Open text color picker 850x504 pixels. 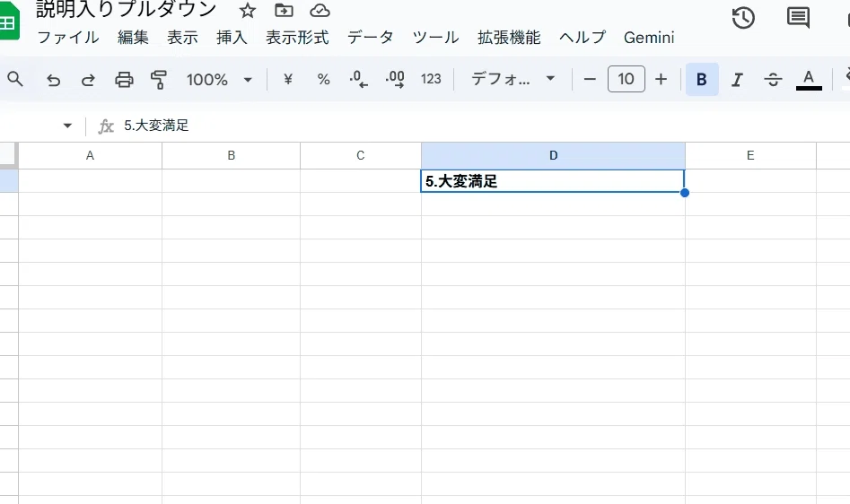pyautogui.click(x=808, y=80)
